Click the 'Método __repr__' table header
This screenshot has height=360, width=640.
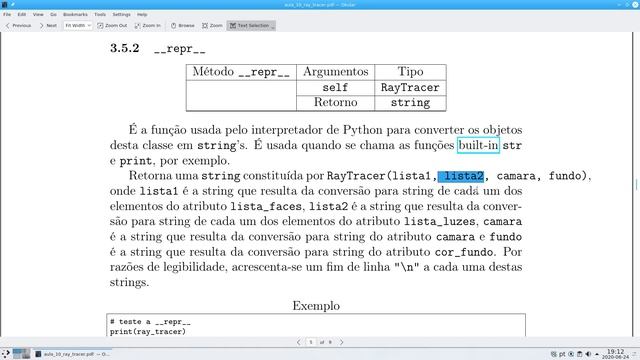(241, 72)
